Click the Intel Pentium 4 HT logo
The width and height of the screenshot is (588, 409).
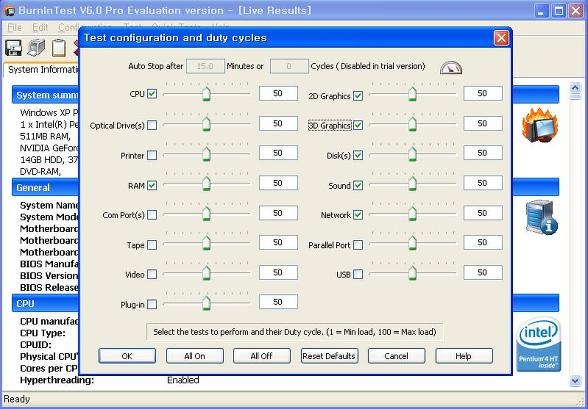538,344
